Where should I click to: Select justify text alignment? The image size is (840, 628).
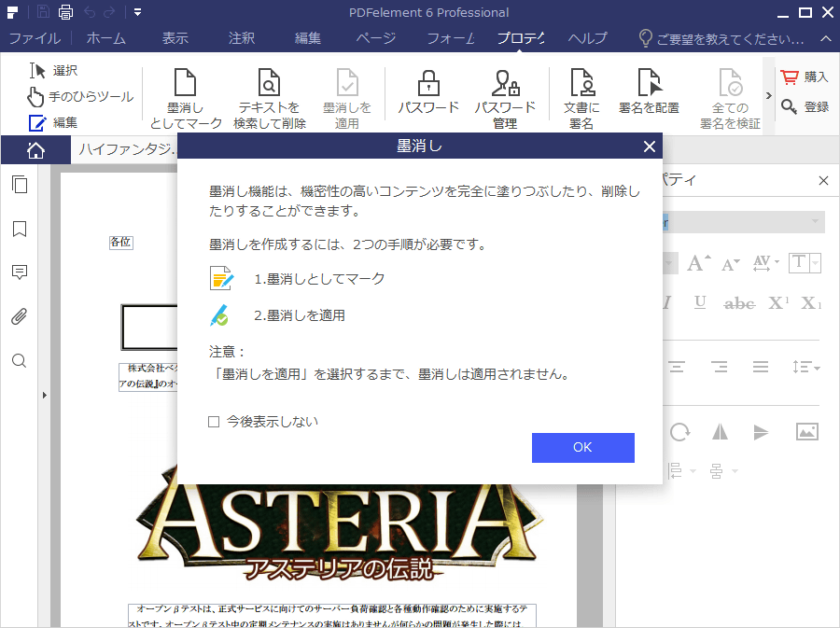[x=760, y=367]
